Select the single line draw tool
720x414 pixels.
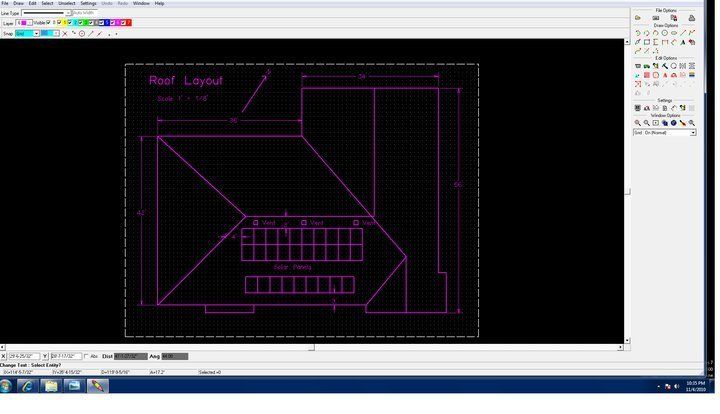[x=683, y=33]
